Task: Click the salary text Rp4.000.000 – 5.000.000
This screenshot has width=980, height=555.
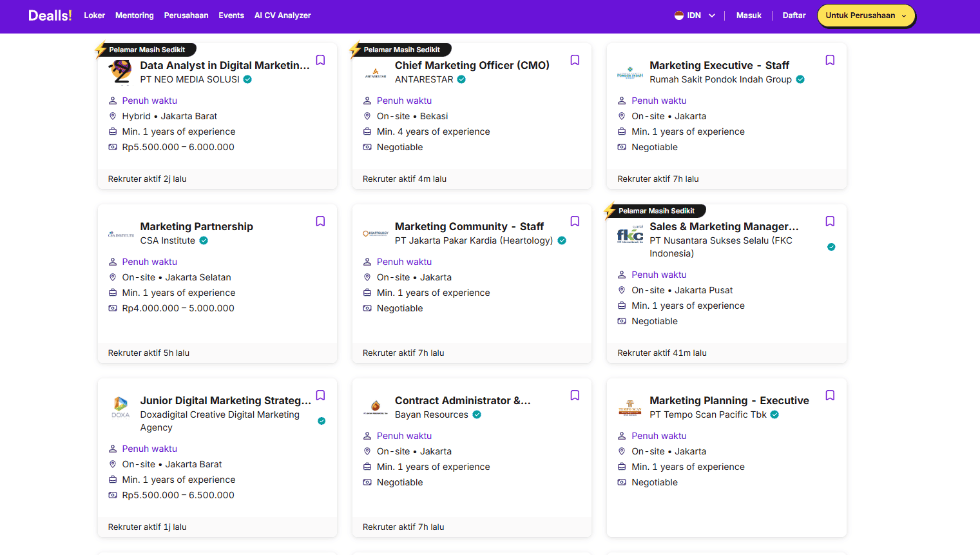Action: click(x=178, y=308)
